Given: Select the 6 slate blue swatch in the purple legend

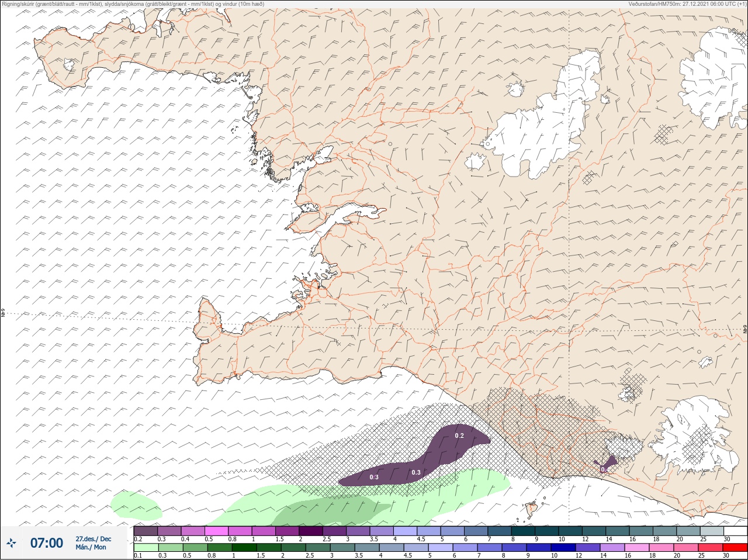Looking at the screenshot, I should click(x=476, y=531).
